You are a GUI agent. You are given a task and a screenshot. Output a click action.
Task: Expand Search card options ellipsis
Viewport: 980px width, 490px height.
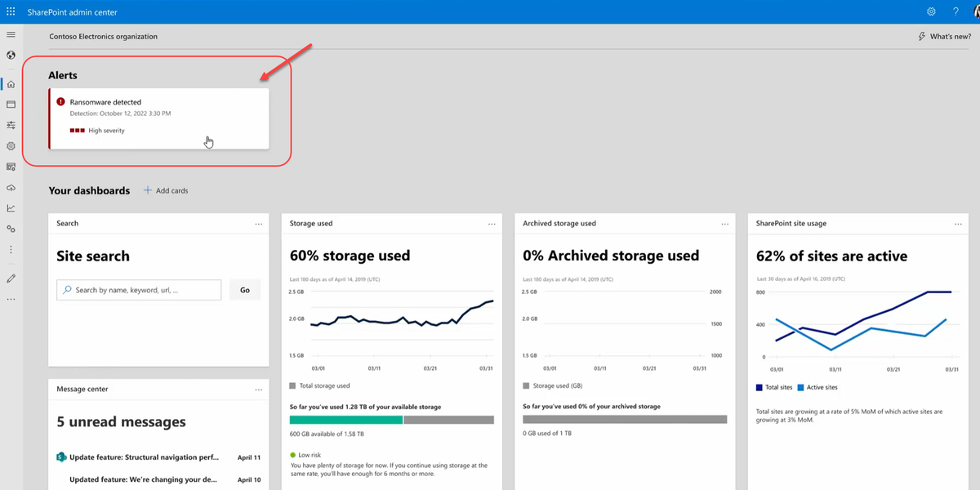(x=259, y=224)
